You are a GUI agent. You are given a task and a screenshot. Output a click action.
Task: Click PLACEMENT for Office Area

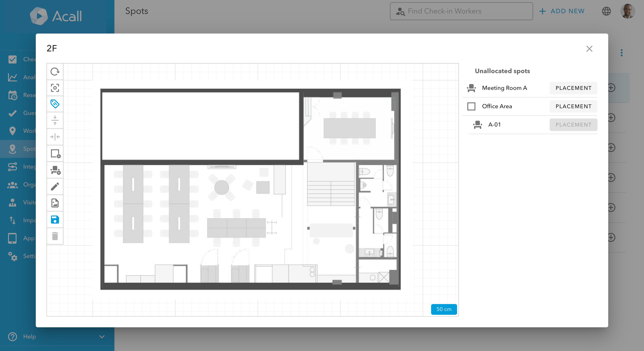click(573, 106)
